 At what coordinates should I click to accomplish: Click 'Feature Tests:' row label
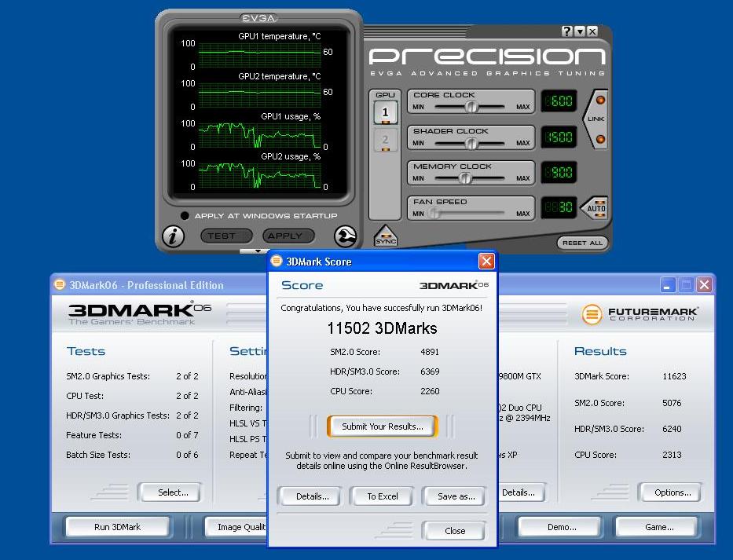(x=94, y=434)
